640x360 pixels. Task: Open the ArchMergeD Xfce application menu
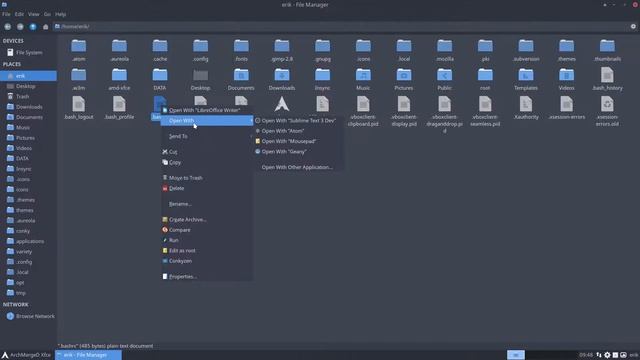click(x=26, y=355)
